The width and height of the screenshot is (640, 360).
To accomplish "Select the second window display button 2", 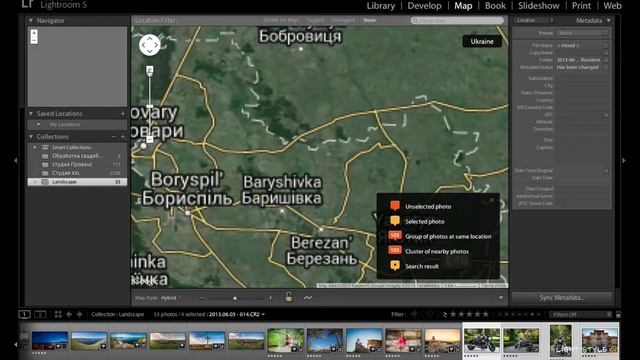I will [40, 314].
